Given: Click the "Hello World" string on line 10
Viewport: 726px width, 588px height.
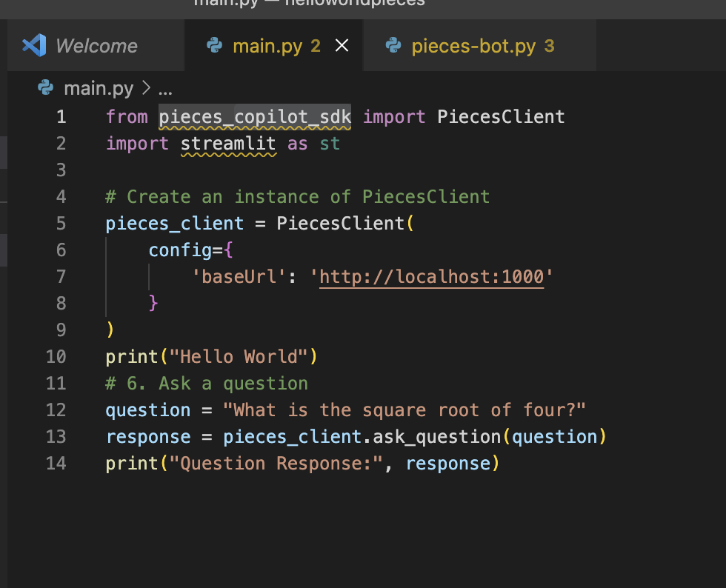Looking at the screenshot, I should point(239,357).
